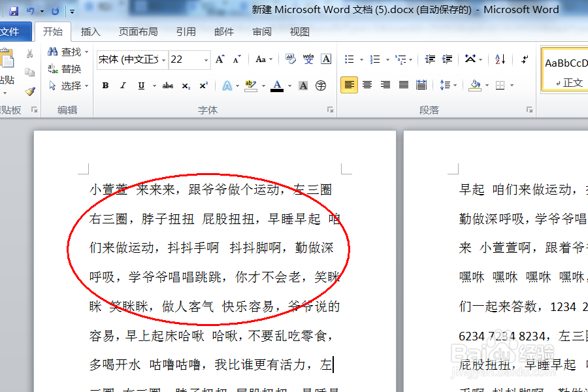Click the Multilevel List icon
The width and height of the screenshot is (588, 392).
[x=400, y=59]
